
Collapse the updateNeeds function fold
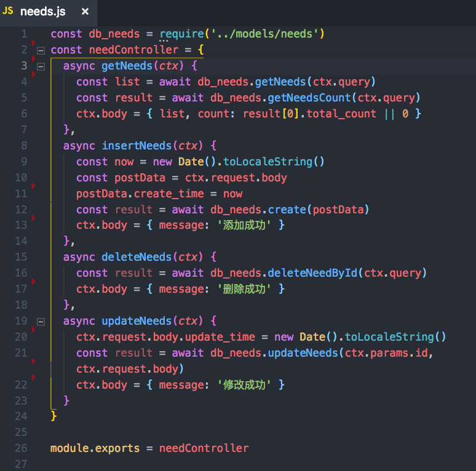pyautogui.click(x=41, y=322)
